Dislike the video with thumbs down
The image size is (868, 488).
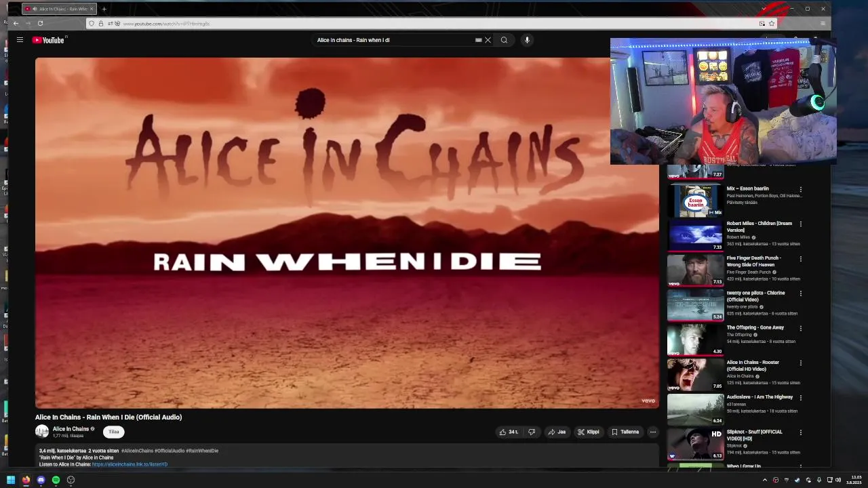(x=532, y=432)
